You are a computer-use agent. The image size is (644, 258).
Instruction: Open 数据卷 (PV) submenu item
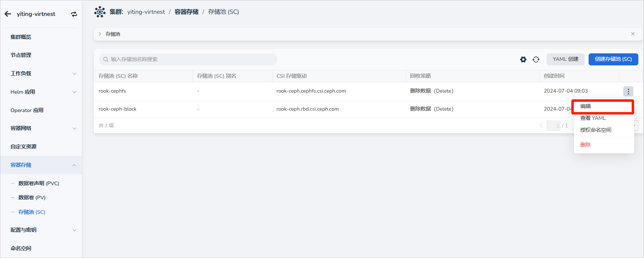pos(32,198)
